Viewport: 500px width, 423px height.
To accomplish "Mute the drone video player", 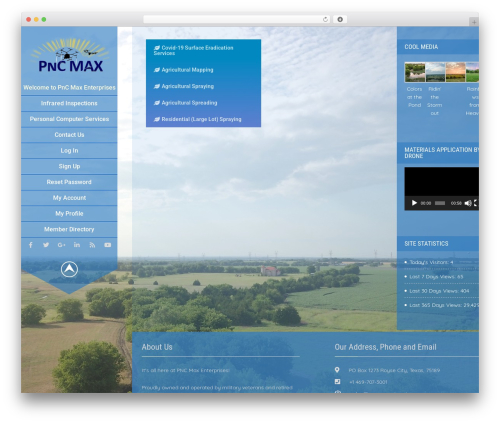I will coord(468,203).
